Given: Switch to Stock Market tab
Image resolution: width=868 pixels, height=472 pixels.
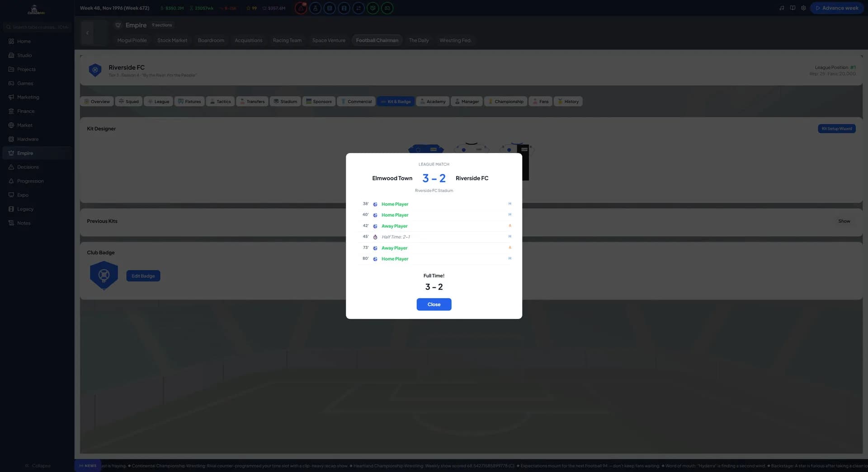Looking at the screenshot, I should click(172, 40).
